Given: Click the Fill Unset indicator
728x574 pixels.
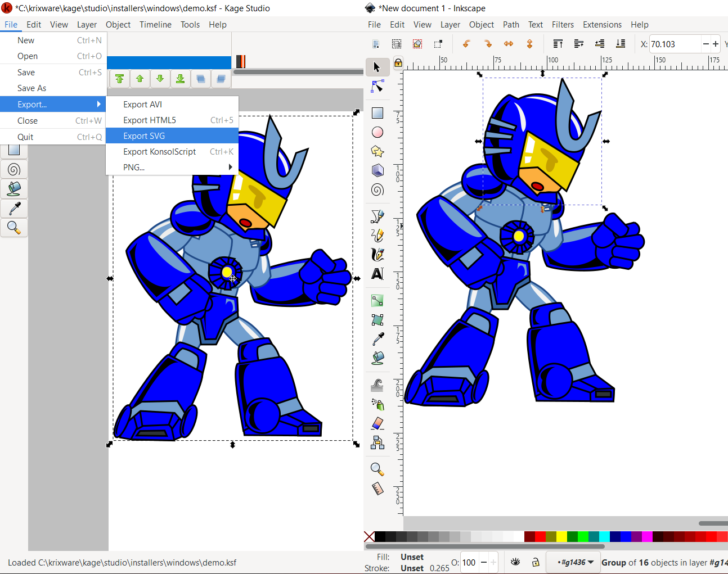Looking at the screenshot, I should click(x=412, y=557).
